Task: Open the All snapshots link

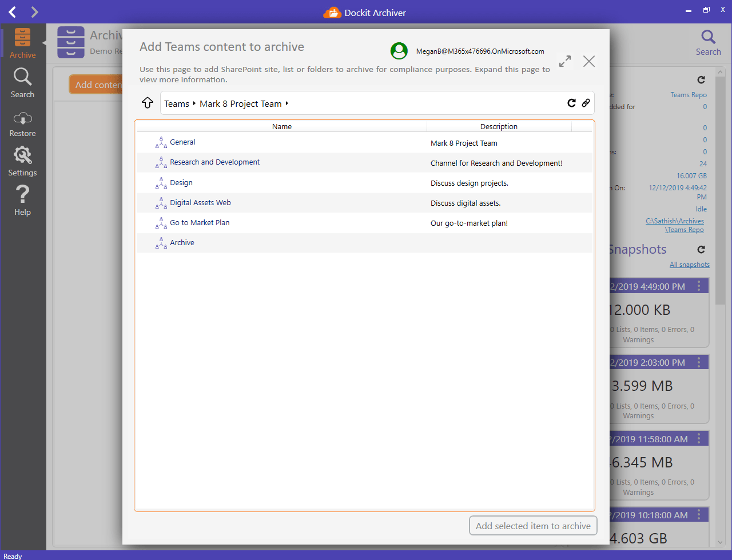Action: (689, 265)
